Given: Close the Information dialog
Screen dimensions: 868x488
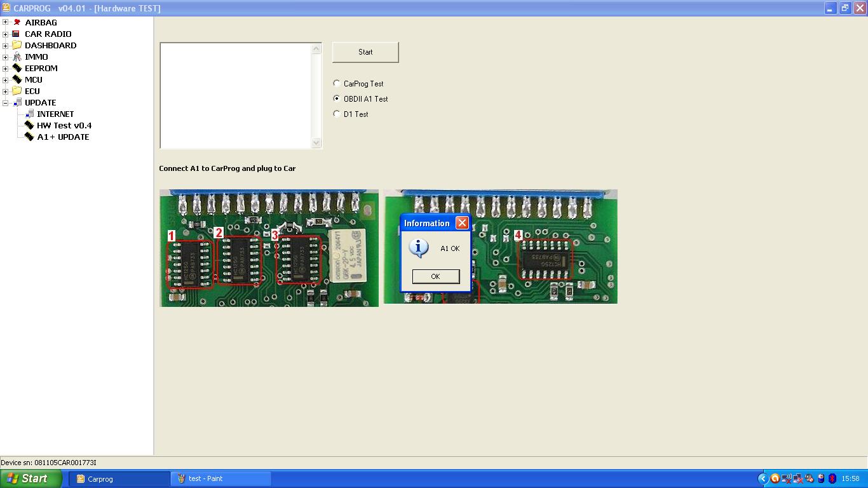Looking at the screenshot, I should (x=462, y=223).
